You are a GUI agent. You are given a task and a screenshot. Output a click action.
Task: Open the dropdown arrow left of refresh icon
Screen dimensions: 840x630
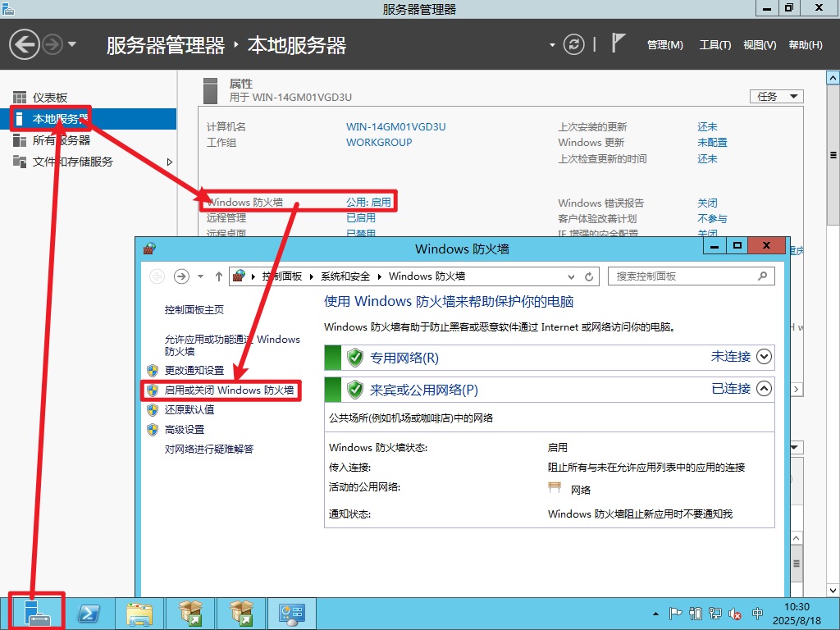coord(552,45)
